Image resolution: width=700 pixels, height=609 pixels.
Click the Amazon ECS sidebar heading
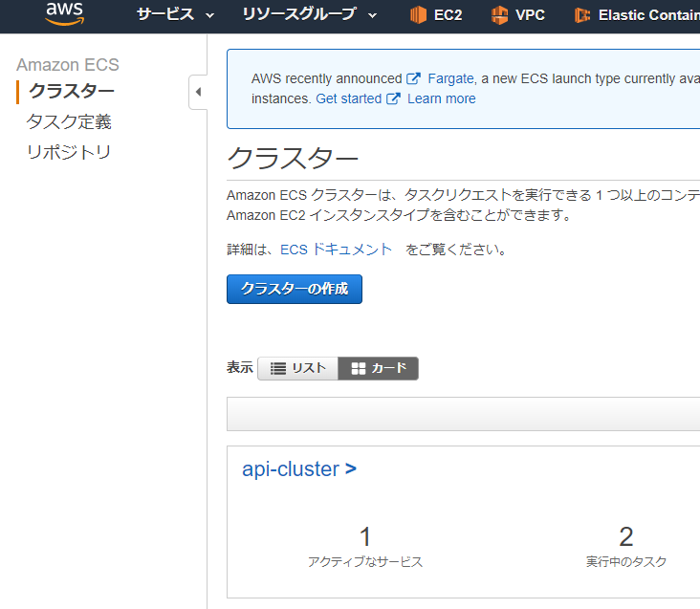(68, 65)
